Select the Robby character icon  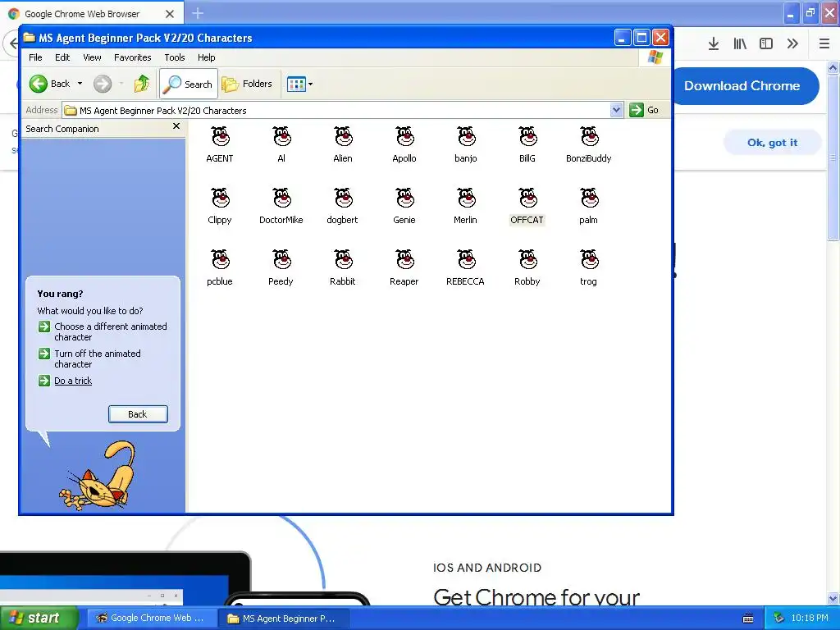coord(527,260)
